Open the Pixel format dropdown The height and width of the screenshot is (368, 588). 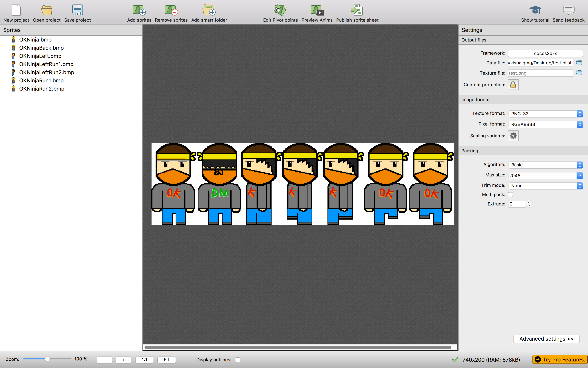point(546,124)
